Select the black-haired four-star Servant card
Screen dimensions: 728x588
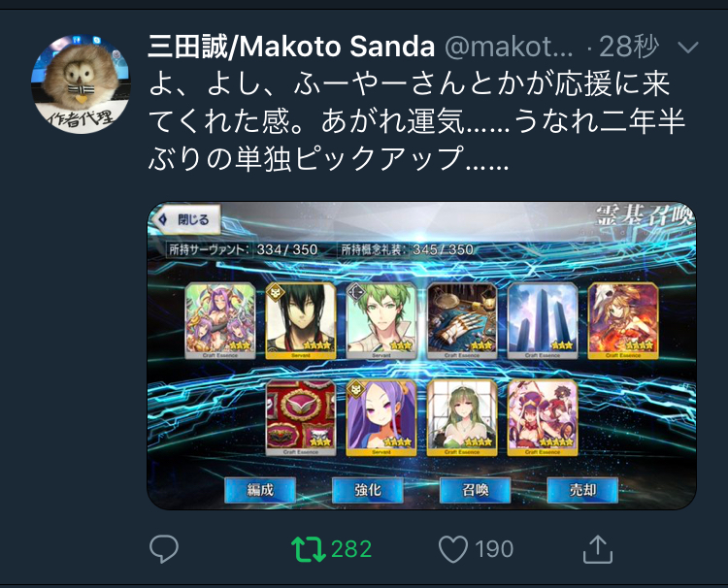[301, 321]
